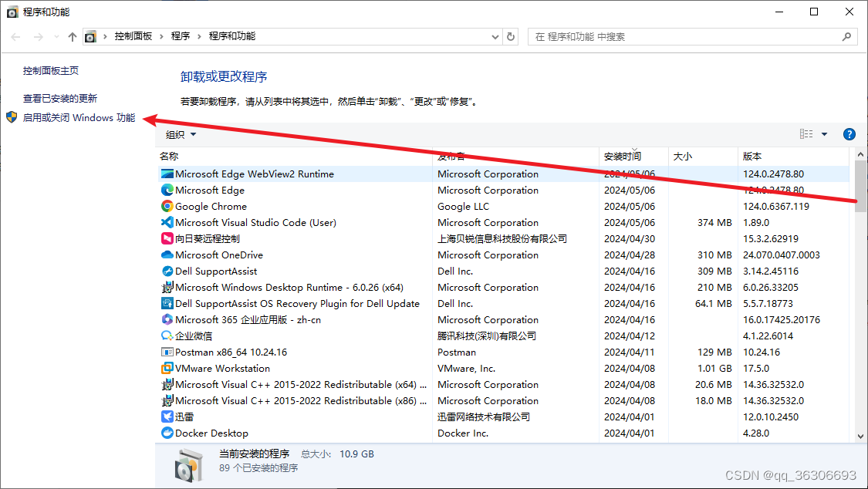The image size is (868, 489).
Task: Click the Visual C++ (x86) Redistributable icon
Action: coord(167,400)
